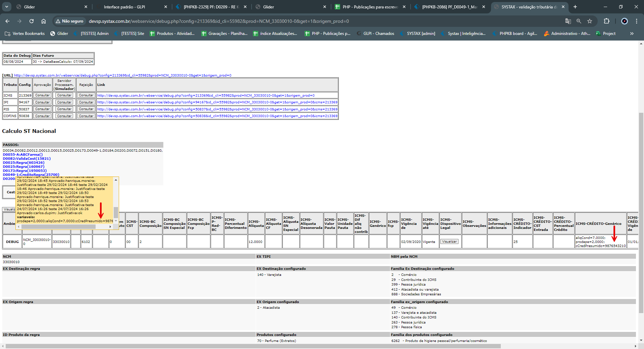This screenshot has width=644, height=349.
Task: Open the IPI config 94167 debug link
Action: tap(217, 102)
